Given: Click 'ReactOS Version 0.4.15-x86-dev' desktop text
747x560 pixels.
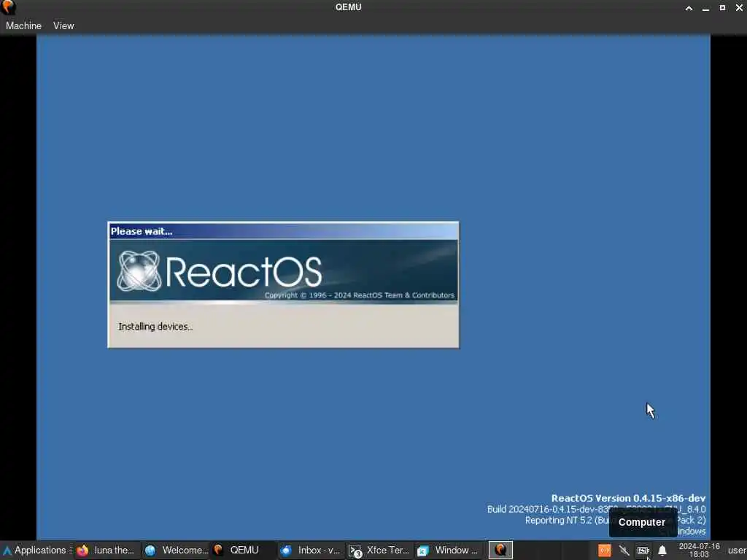Looking at the screenshot, I should tap(628, 498).
